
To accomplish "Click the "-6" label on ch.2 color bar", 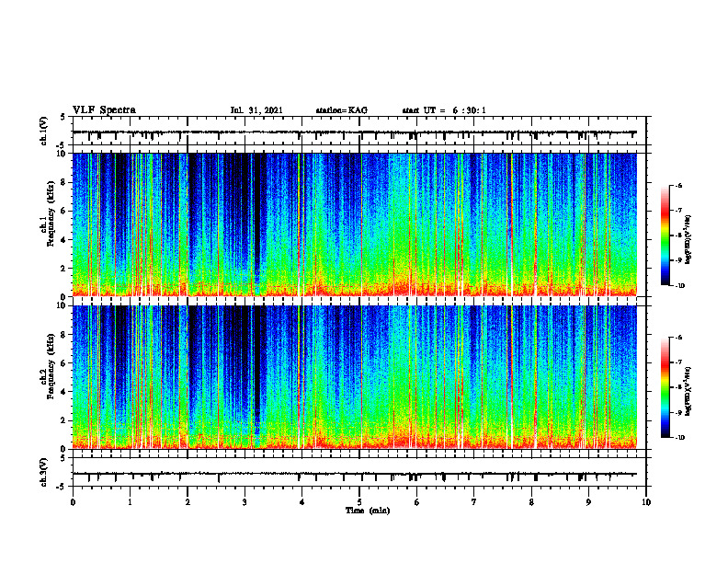I will point(678,338).
